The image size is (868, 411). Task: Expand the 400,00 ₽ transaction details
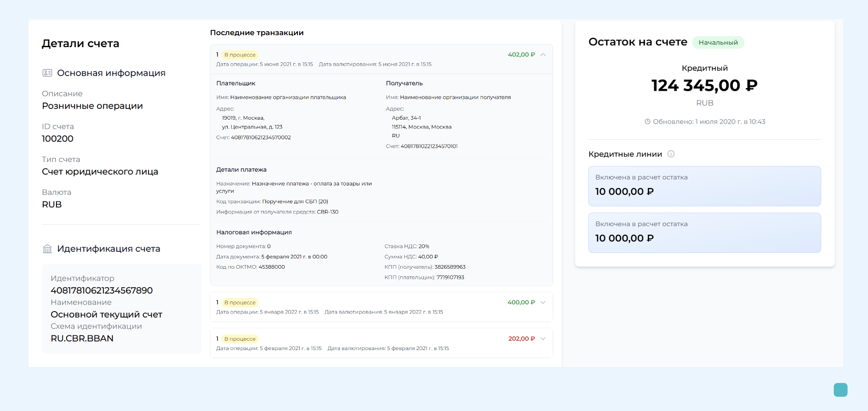pyautogui.click(x=543, y=302)
